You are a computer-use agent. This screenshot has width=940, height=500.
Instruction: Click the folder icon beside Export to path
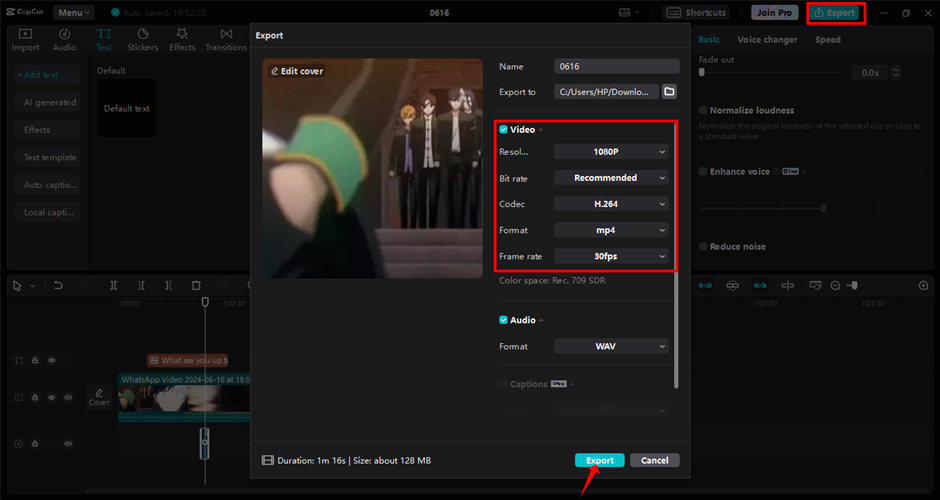point(669,92)
